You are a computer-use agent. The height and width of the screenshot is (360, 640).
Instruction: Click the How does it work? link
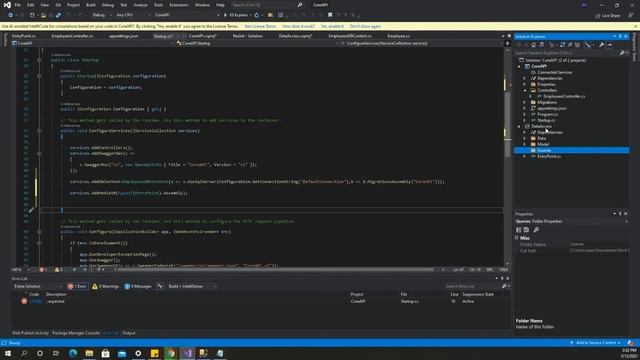click(x=298, y=26)
